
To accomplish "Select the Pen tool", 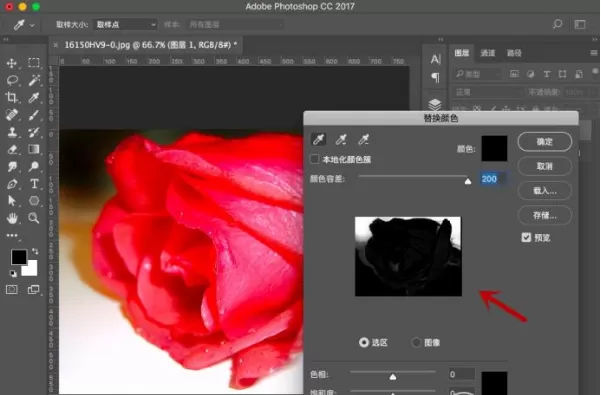I will coord(12,184).
